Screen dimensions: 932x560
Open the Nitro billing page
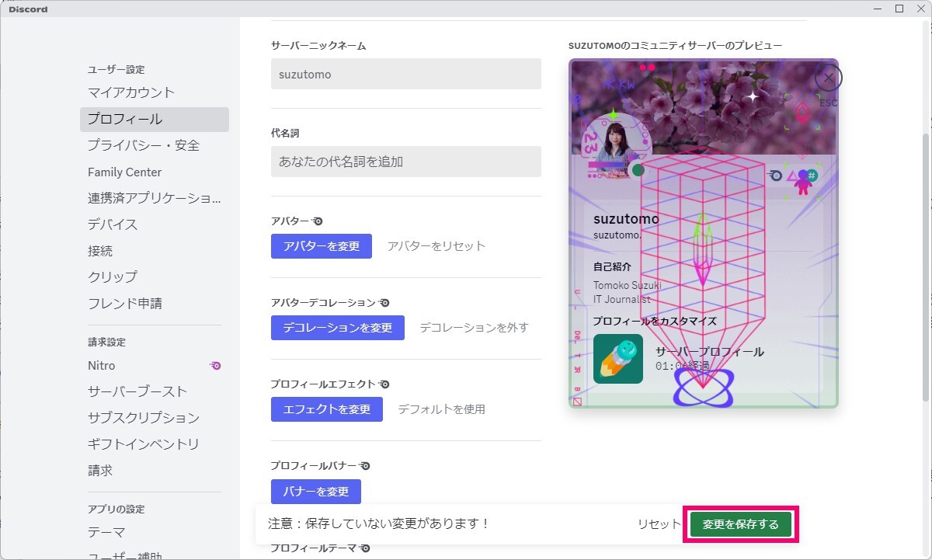tap(155, 365)
